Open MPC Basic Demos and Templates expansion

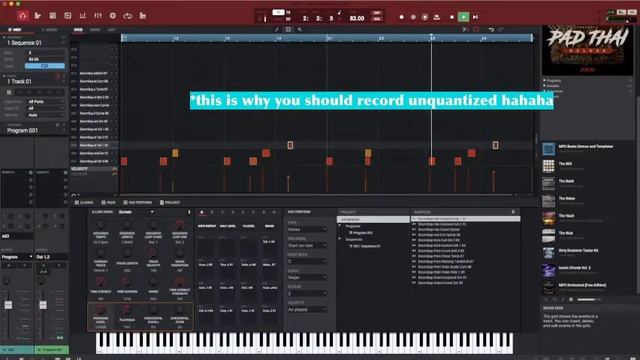tap(585, 146)
